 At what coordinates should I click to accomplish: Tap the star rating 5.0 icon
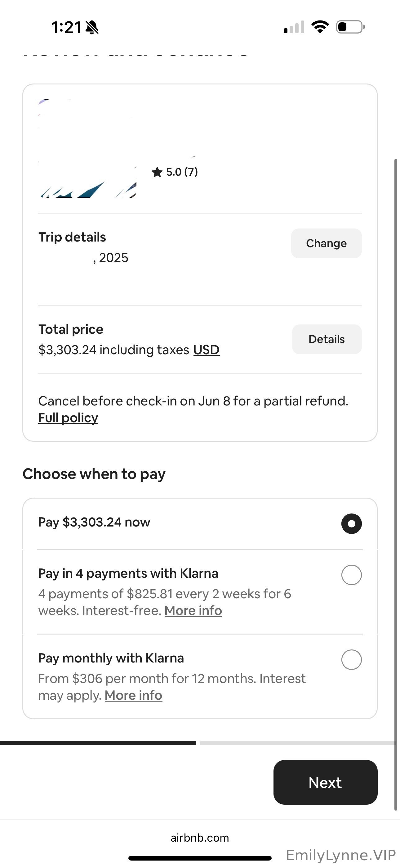(x=157, y=172)
